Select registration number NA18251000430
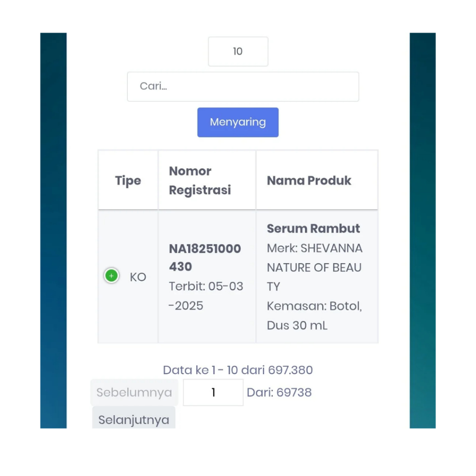The image size is (476, 476). tap(205, 258)
